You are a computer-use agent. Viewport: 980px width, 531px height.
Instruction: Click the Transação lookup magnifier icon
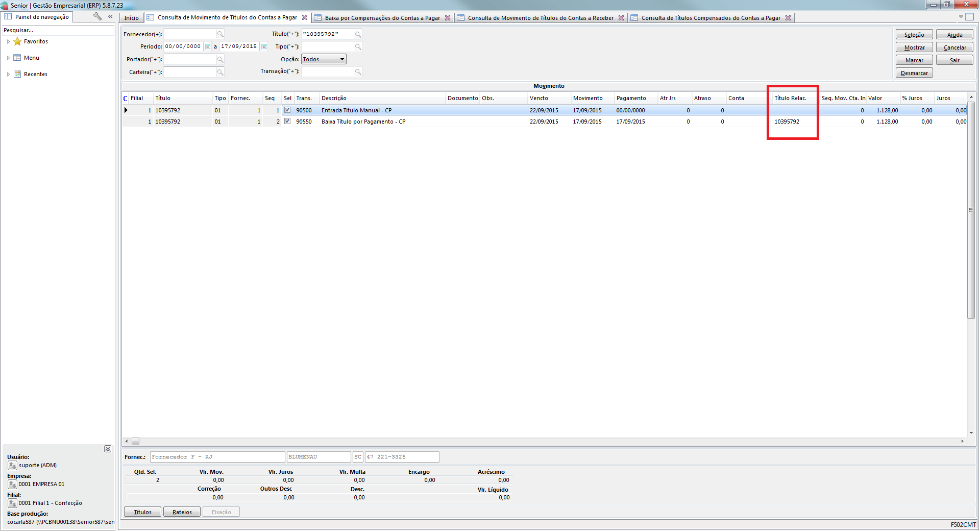(x=358, y=72)
